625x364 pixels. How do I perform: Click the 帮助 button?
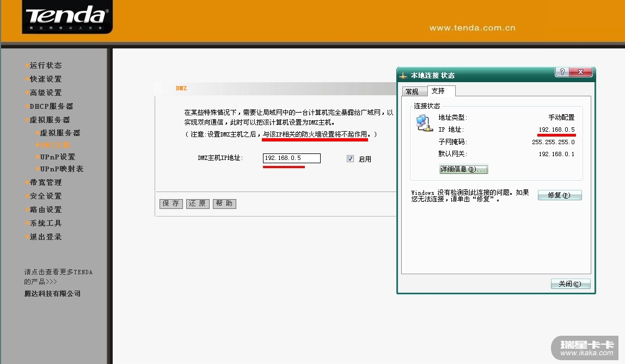224,203
